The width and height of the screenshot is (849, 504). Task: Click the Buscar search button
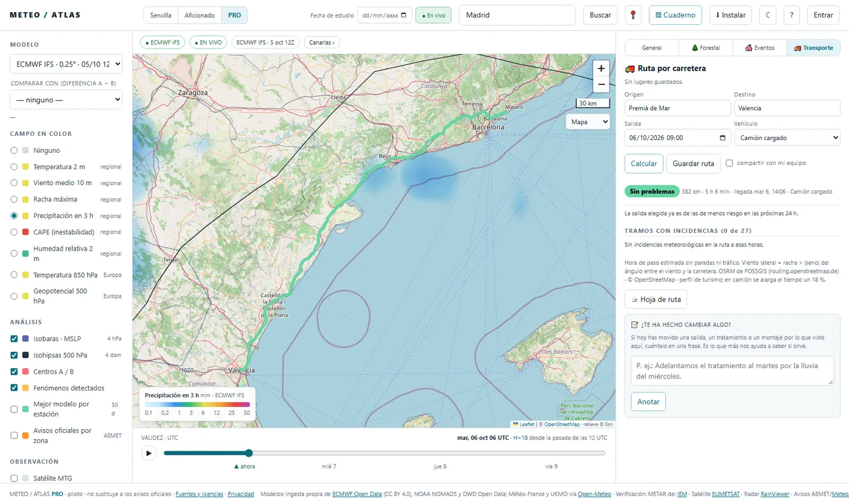pos(600,15)
